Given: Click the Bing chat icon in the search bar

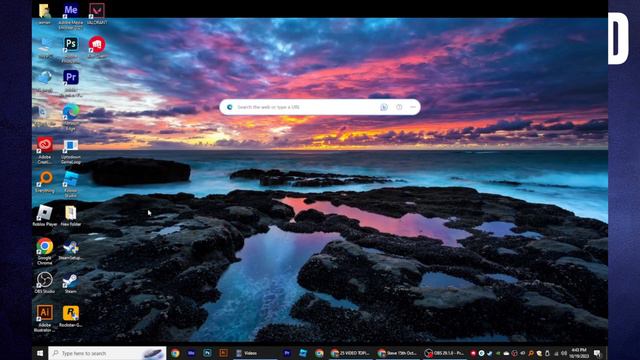Looking at the screenshot, I should click(x=384, y=107).
